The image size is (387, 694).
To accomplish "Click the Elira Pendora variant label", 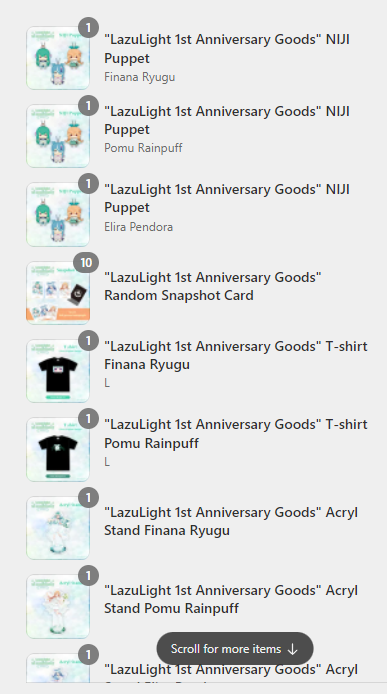I will tap(138, 227).
